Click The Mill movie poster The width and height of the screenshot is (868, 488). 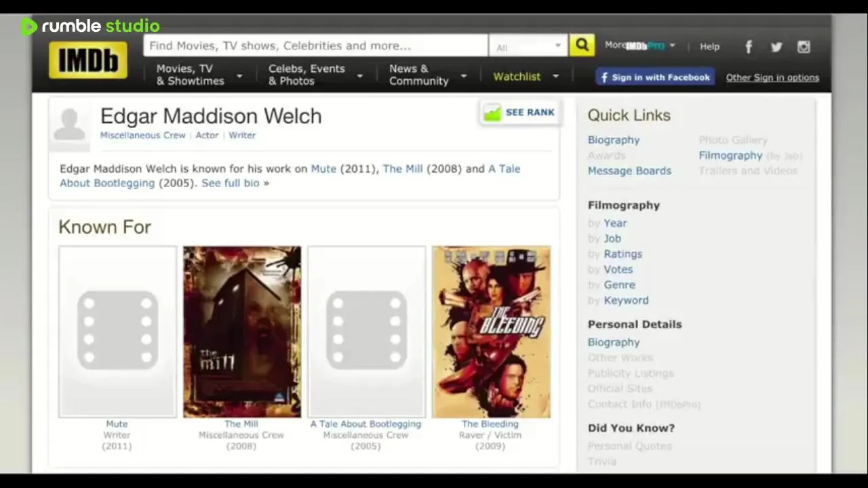pos(241,331)
